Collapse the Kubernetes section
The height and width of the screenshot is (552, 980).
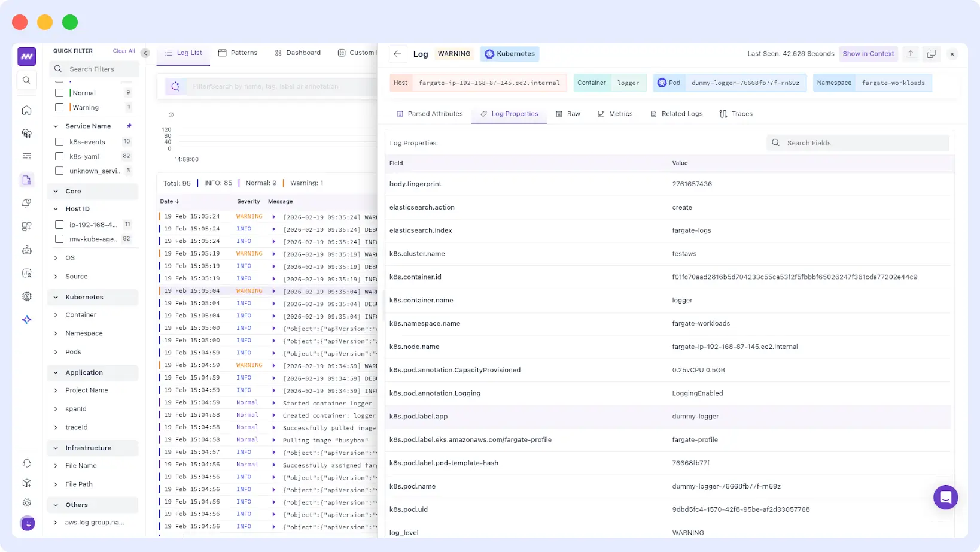coord(56,298)
